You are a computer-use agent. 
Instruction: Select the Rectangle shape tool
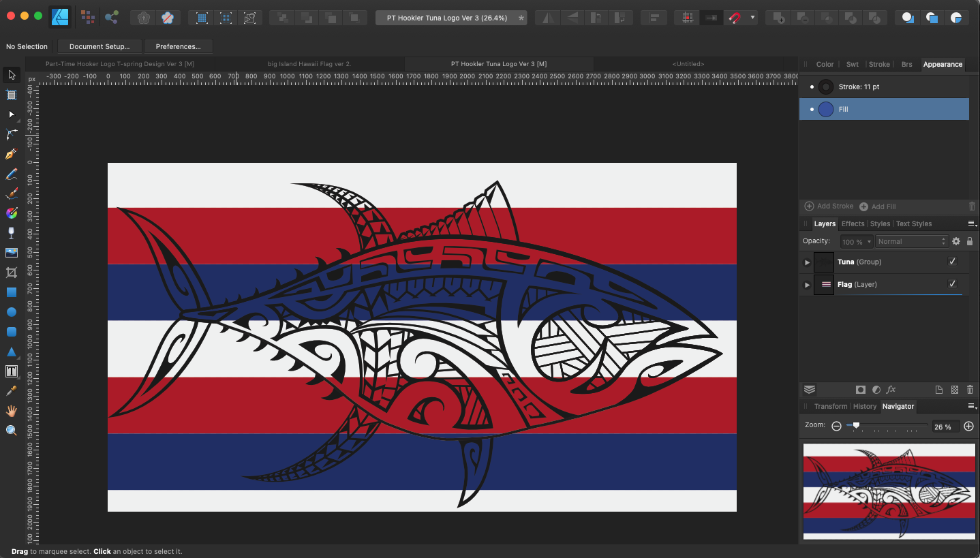(x=12, y=292)
